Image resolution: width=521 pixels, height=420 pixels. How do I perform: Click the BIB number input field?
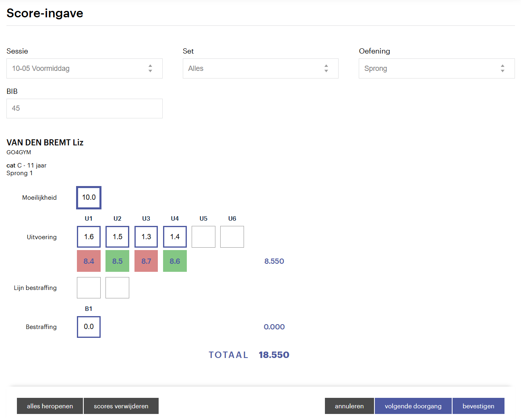pos(84,108)
